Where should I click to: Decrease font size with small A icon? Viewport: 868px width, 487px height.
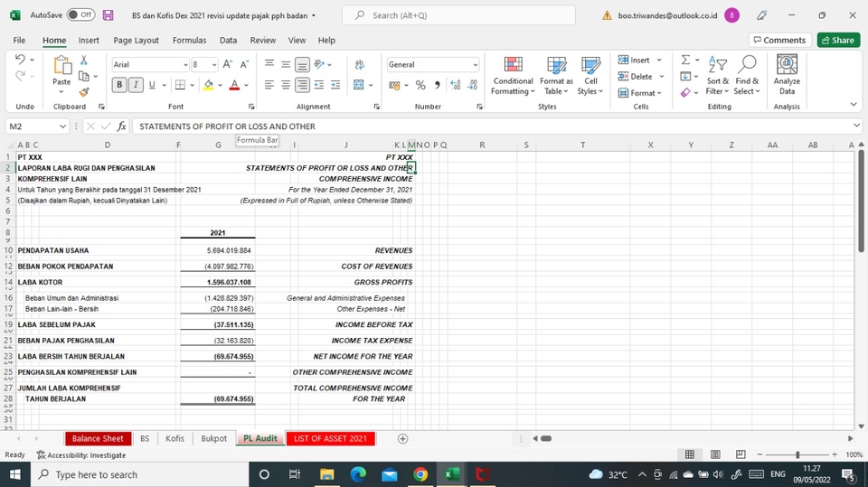pyautogui.click(x=244, y=65)
